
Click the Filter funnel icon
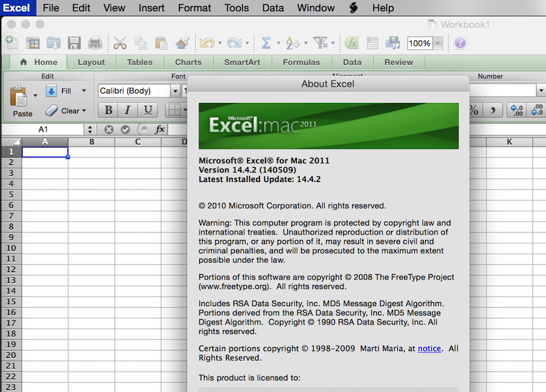(x=320, y=43)
